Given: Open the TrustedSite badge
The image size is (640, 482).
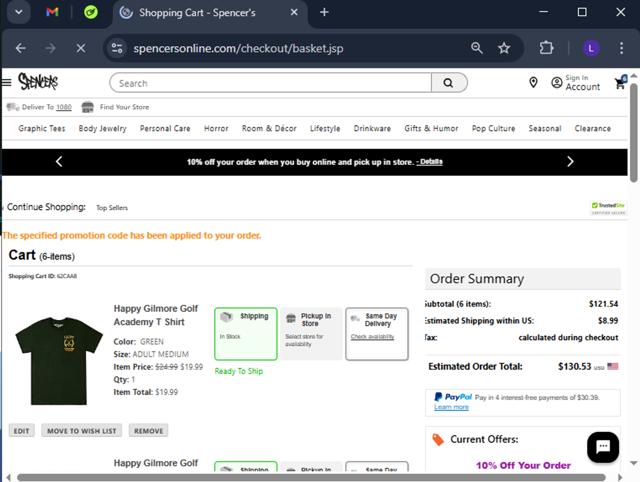Looking at the screenshot, I should coord(608,208).
